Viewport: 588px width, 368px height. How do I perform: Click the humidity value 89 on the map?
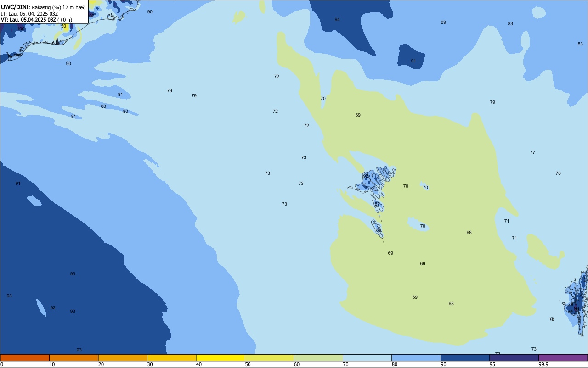(443, 22)
